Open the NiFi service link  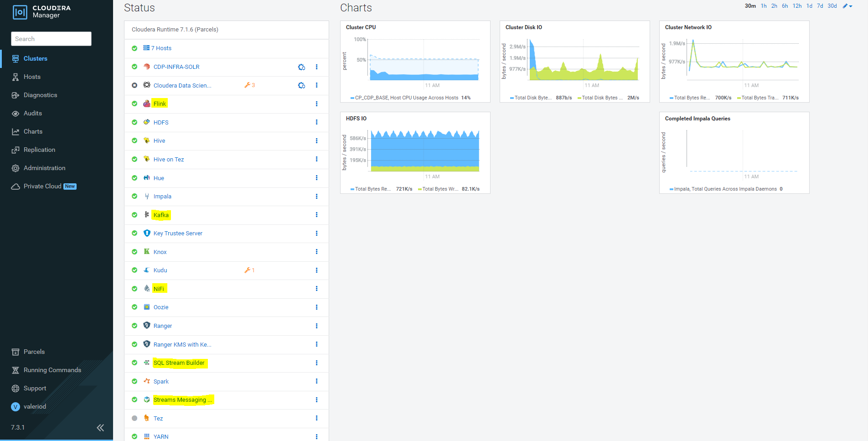coord(159,289)
